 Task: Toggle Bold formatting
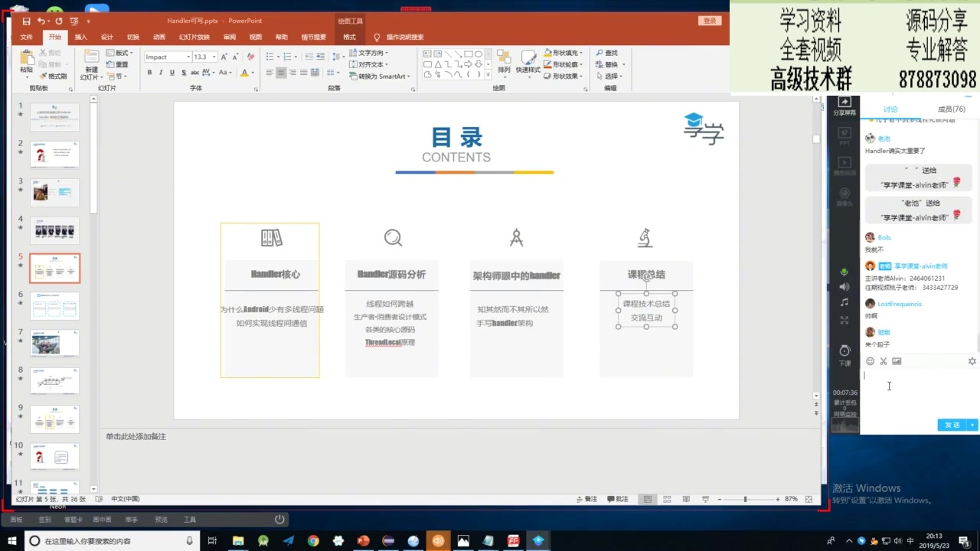point(149,73)
